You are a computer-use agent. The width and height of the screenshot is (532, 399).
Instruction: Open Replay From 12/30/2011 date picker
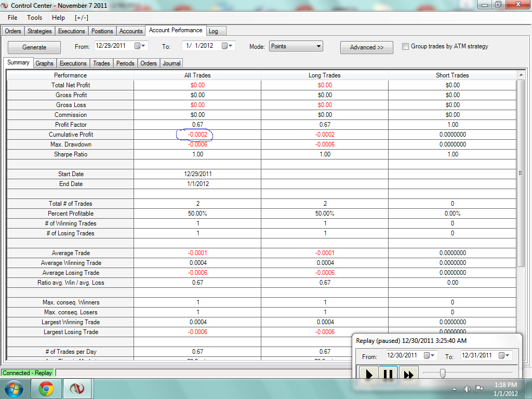pyautogui.click(x=429, y=355)
